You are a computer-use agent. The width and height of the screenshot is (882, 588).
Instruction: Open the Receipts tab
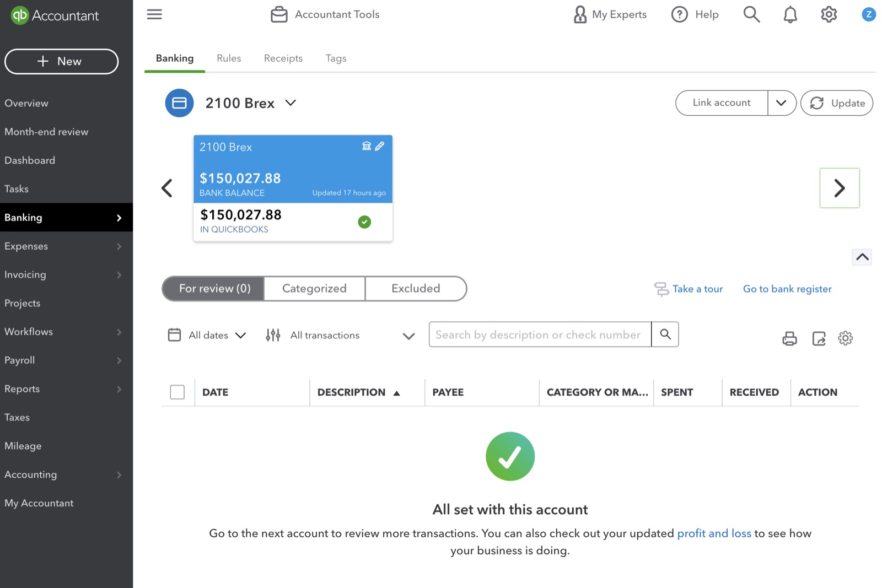pyautogui.click(x=283, y=58)
